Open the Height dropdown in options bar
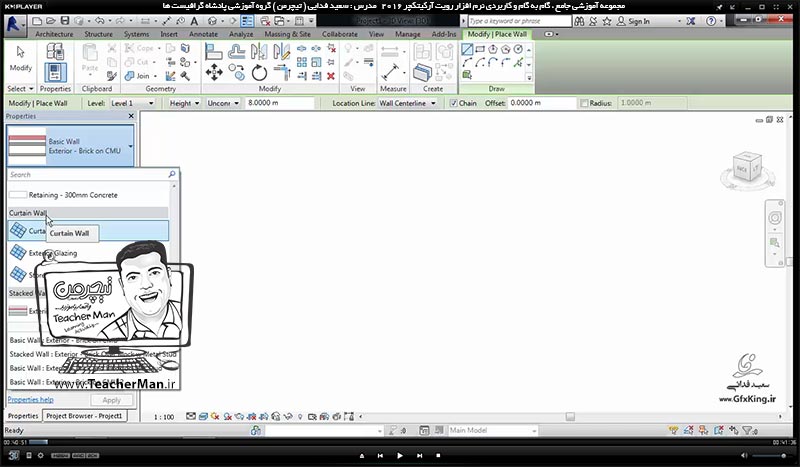The width and height of the screenshot is (800, 467). click(184, 103)
